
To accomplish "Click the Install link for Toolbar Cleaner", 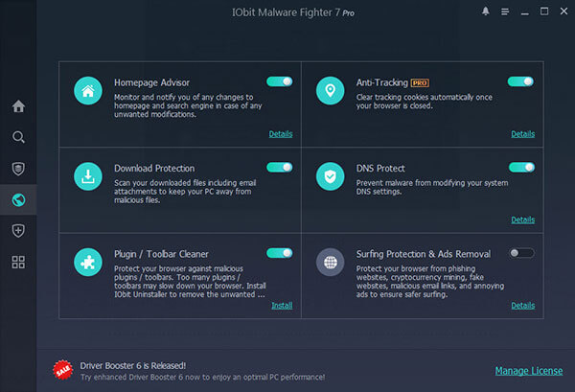I will [282, 306].
